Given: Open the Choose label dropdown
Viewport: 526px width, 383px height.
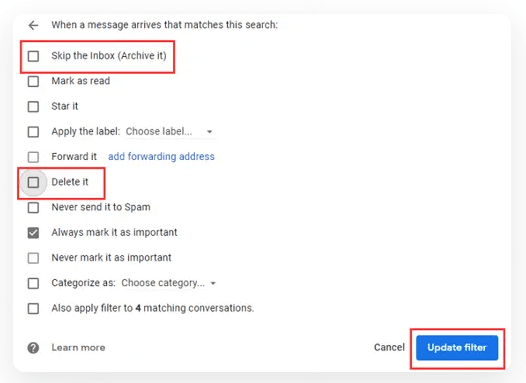Looking at the screenshot, I should [x=170, y=131].
